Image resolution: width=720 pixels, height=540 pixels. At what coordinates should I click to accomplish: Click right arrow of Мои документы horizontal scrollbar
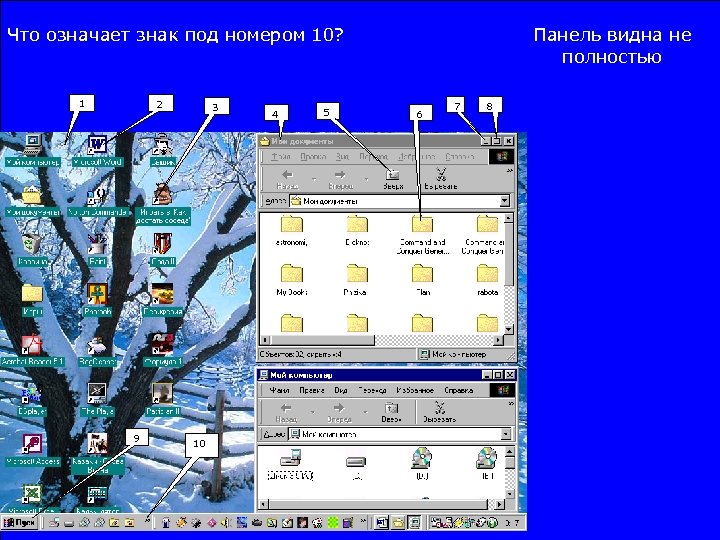499,340
